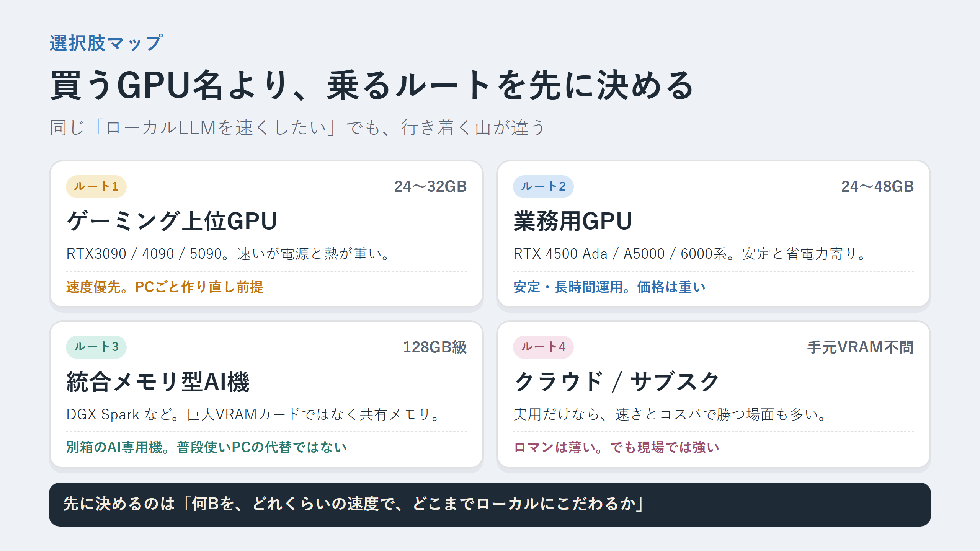The image size is (980, 551).
Task: Click the RTX3090 / 4090 / 5090 description
Action: (x=228, y=254)
